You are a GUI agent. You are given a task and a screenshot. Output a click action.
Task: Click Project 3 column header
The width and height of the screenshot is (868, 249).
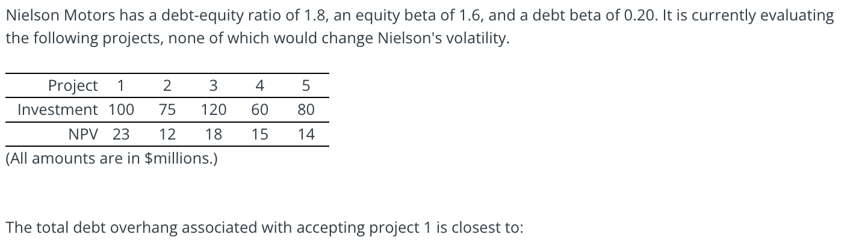click(213, 86)
